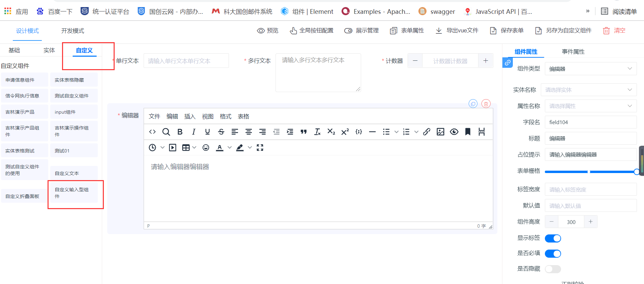The height and width of the screenshot is (284, 644).
Task: Expand the background highlight color dropdown arrow
Action: pyautogui.click(x=250, y=147)
